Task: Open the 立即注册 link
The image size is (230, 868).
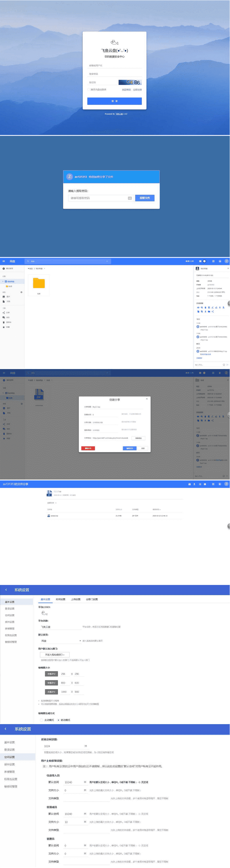Action: [x=137, y=90]
